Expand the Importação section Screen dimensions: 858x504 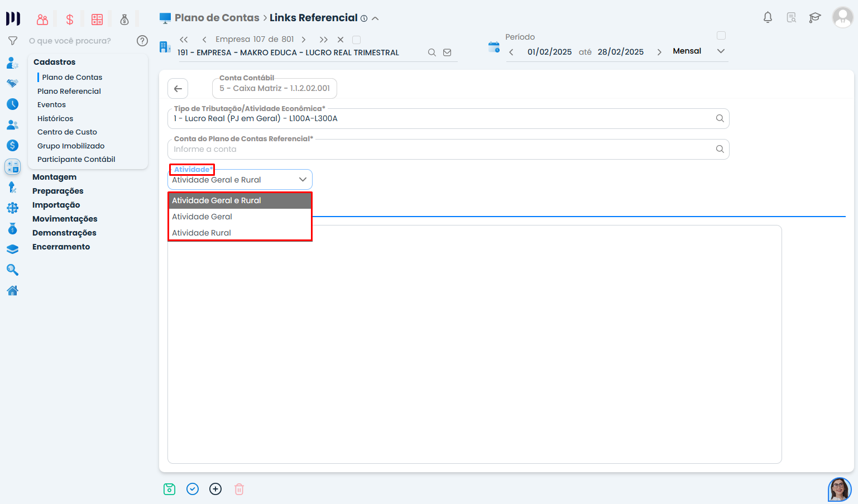click(56, 205)
